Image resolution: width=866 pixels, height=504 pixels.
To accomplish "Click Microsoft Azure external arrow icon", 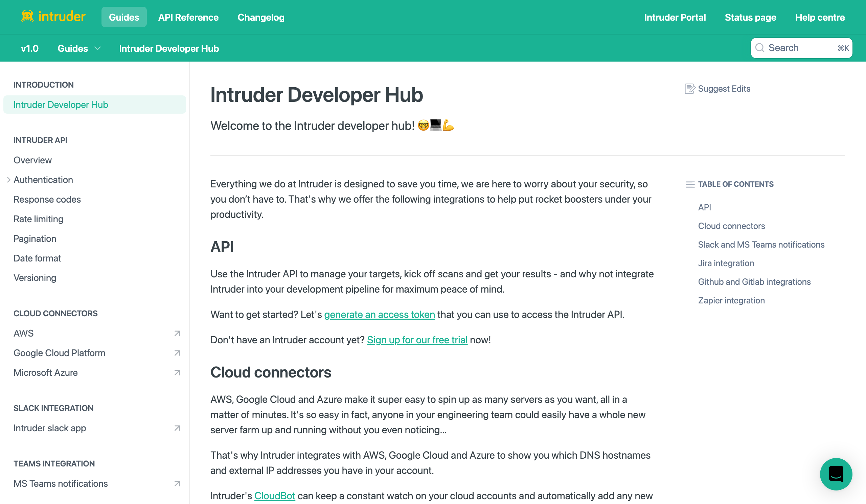I will coord(177,372).
